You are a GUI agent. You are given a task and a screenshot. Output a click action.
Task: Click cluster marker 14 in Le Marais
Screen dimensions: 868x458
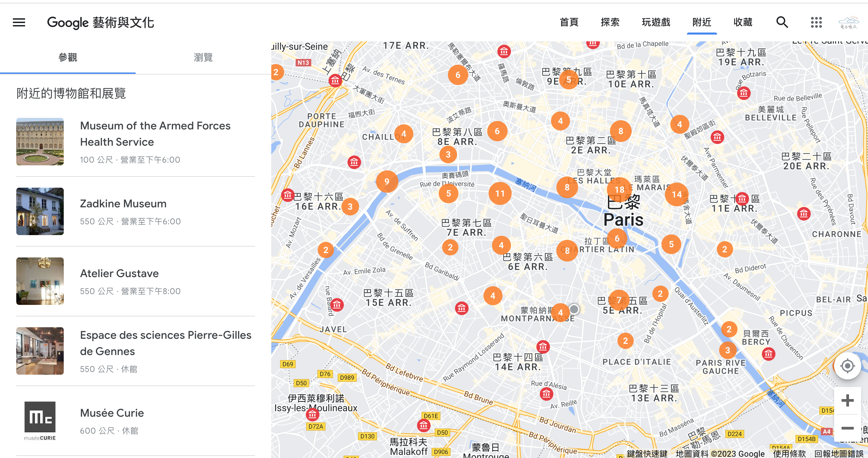pos(677,194)
